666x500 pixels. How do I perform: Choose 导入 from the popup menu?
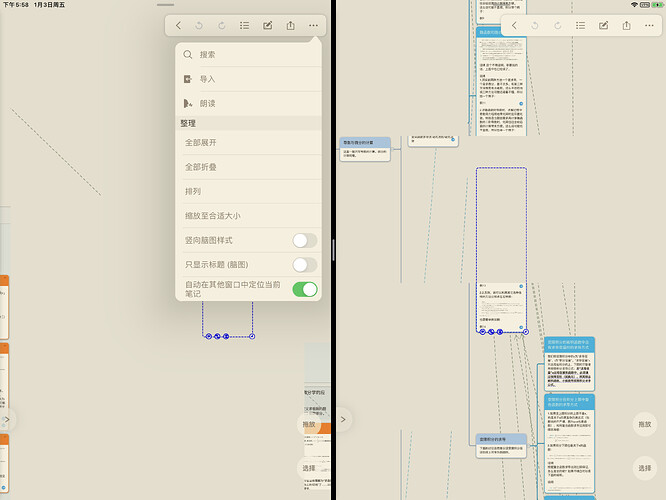tap(248, 79)
